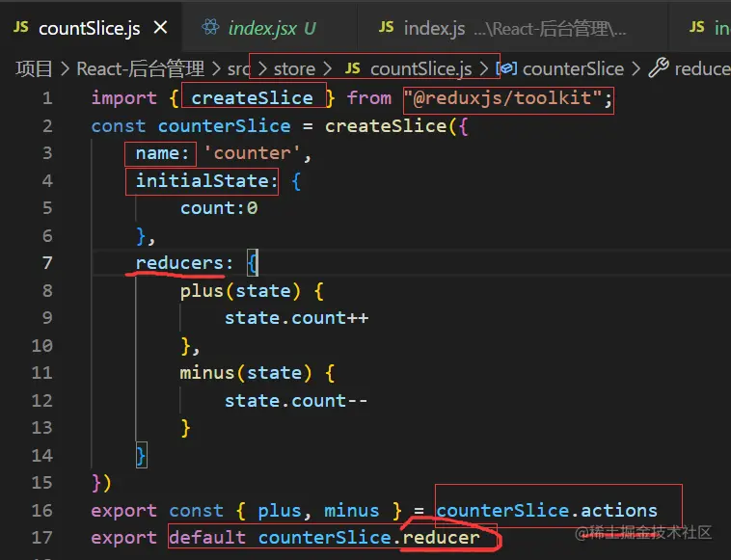
Task: Expand chevron after 项目 in breadcrumb
Action: point(65,69)
